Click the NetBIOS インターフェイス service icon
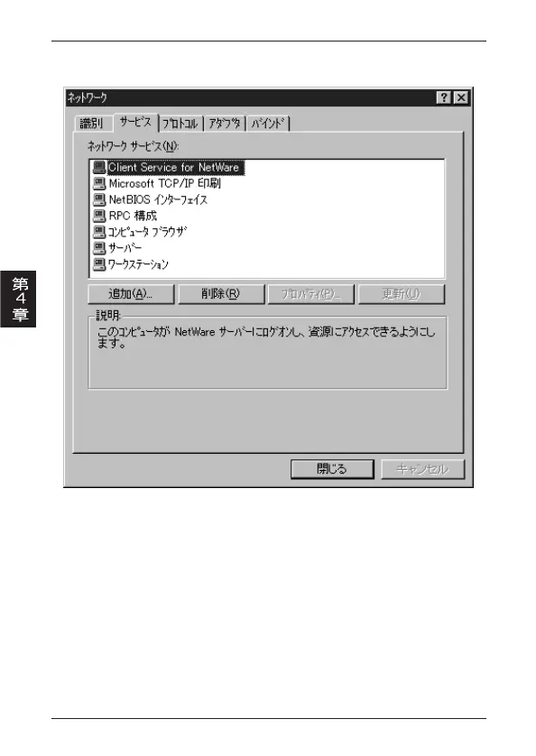 click(99, 199)
